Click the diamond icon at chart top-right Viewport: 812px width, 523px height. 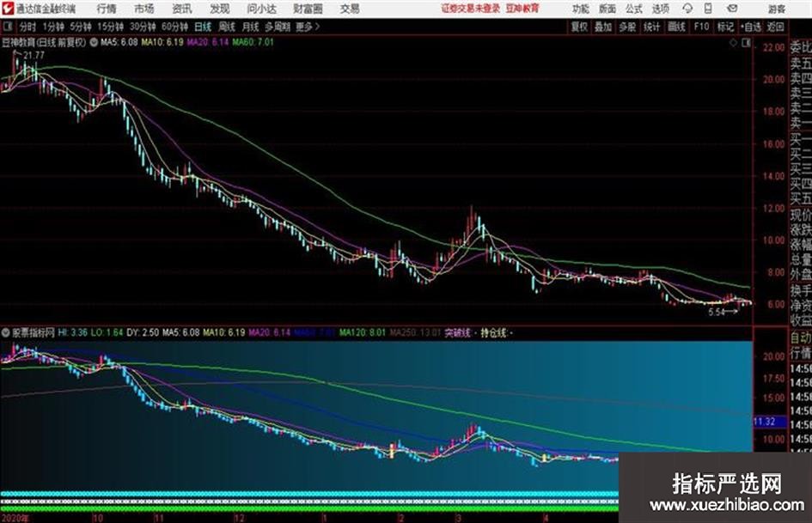tap(733, 43)
